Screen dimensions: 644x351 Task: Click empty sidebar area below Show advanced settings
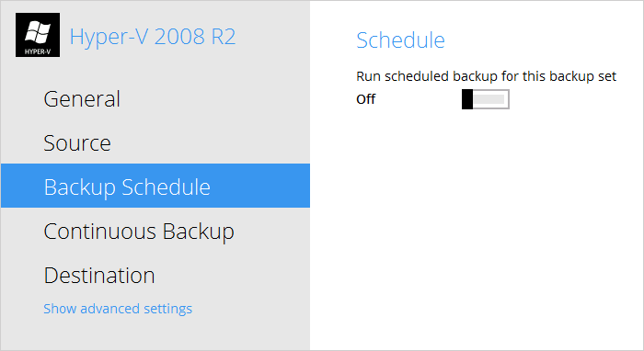[155, 333]
